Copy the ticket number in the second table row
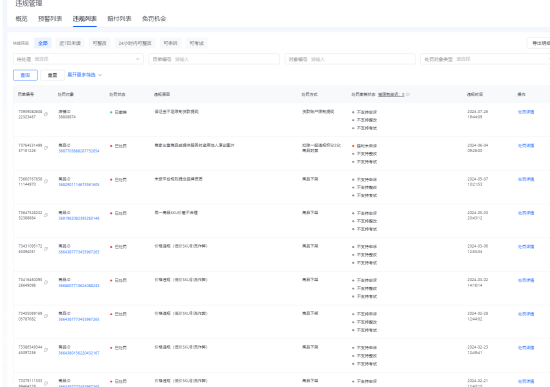The height and width of the screenshot is (387, 550). click(x=46, y=148)
